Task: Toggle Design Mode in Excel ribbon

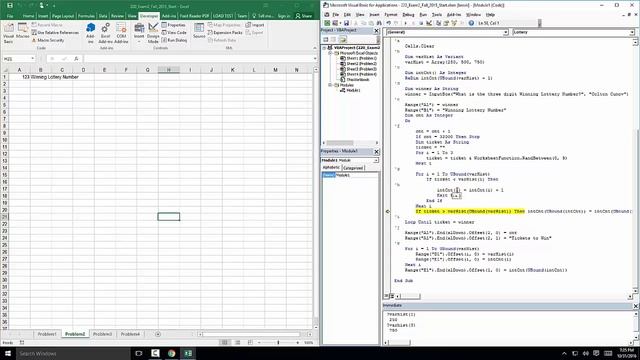Action: click(x=153, y=33)
